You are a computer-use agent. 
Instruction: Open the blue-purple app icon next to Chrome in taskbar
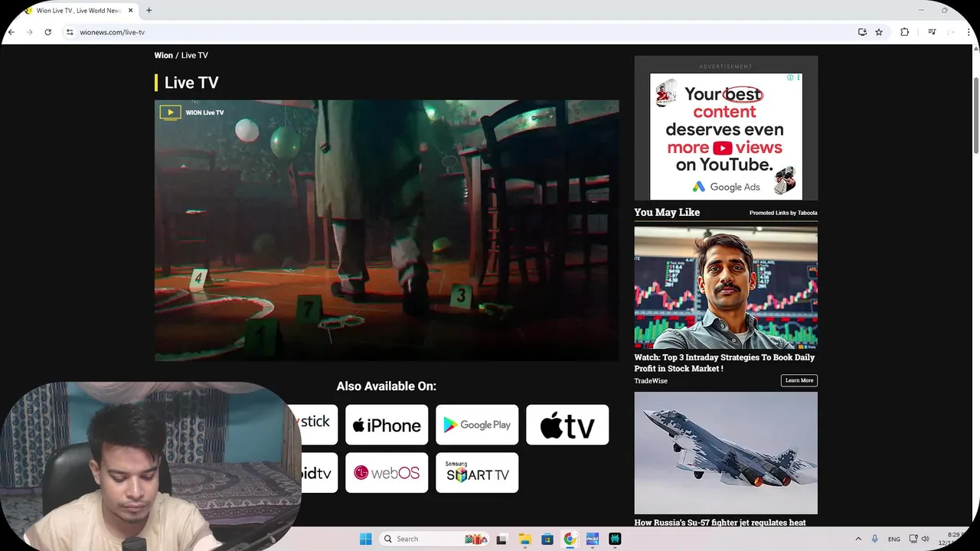[592, 539]
